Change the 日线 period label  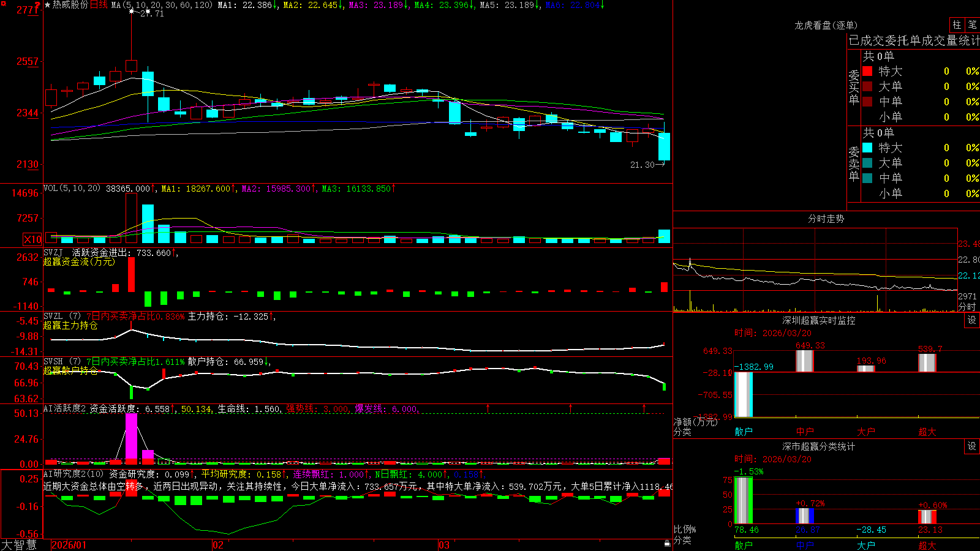click(99, 5)
